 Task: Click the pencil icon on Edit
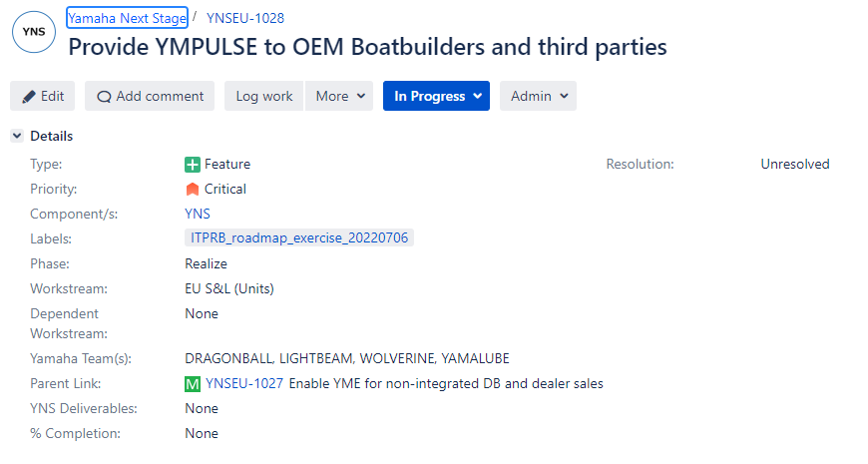click(x=29, y=97)
